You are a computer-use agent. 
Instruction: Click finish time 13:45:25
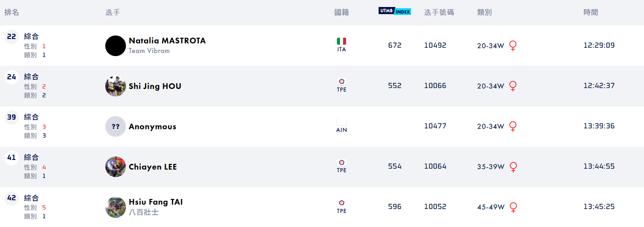coord(599,206)
